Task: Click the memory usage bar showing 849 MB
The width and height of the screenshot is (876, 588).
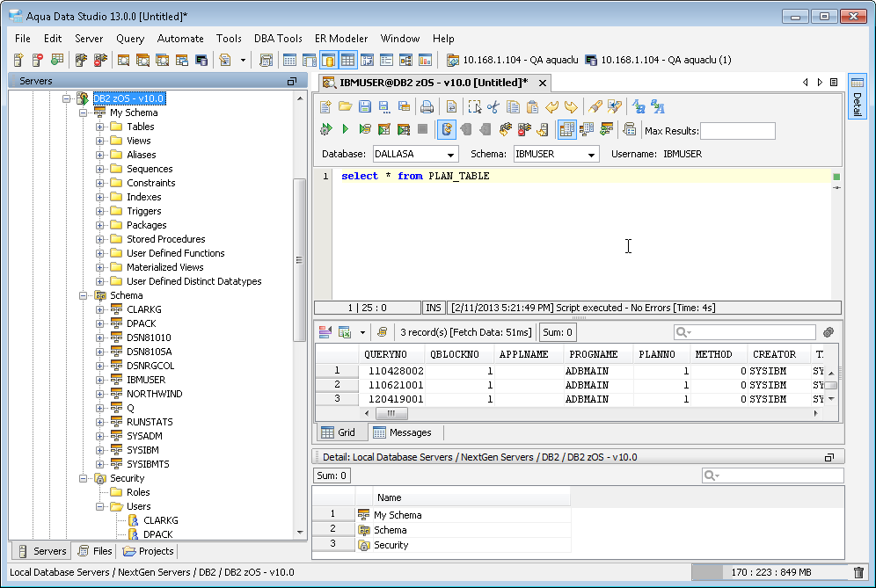Action: click(x=771, y=572)
